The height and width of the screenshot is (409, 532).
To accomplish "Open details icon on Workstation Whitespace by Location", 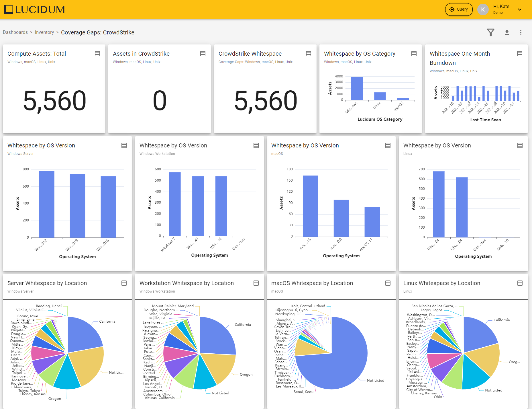I will coord(256,283).
